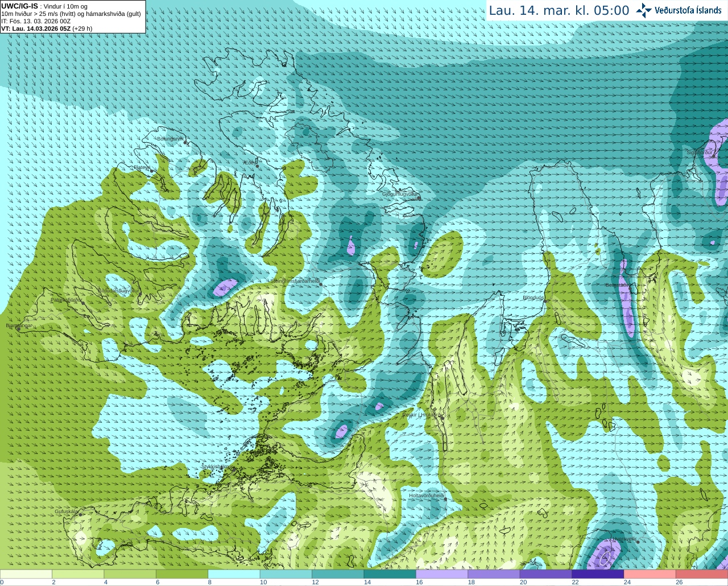The image size is (728, 586).
Task: Click the 'VT: Lau. 14.03.2026 05Z' line
Action: click(x=47, y=28)
